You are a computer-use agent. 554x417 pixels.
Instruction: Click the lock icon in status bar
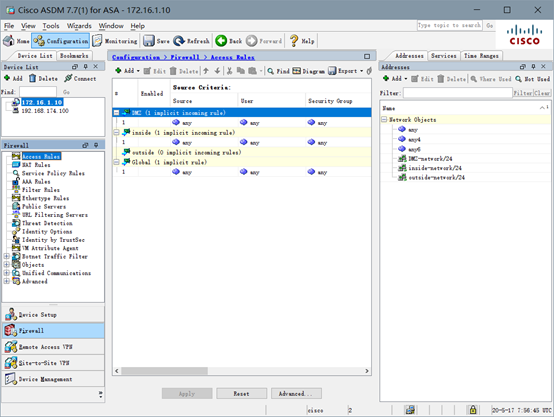coord(472,410)
